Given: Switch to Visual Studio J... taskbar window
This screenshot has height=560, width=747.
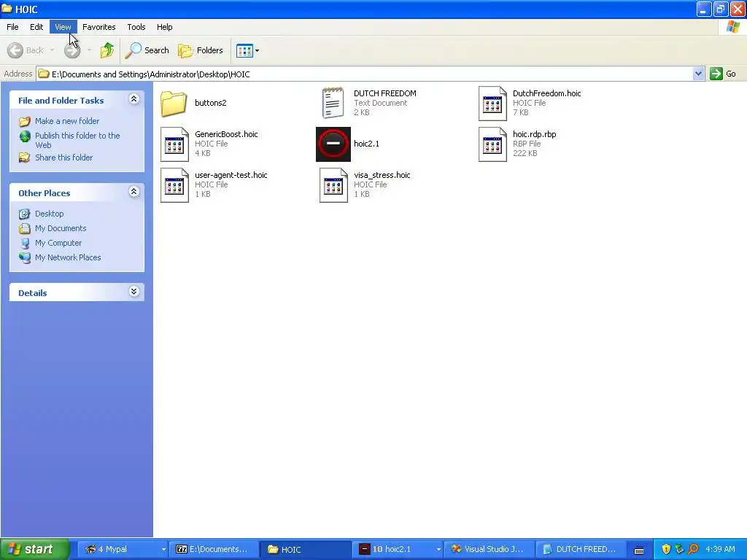Looking at the screenshot, I should 489,549.
